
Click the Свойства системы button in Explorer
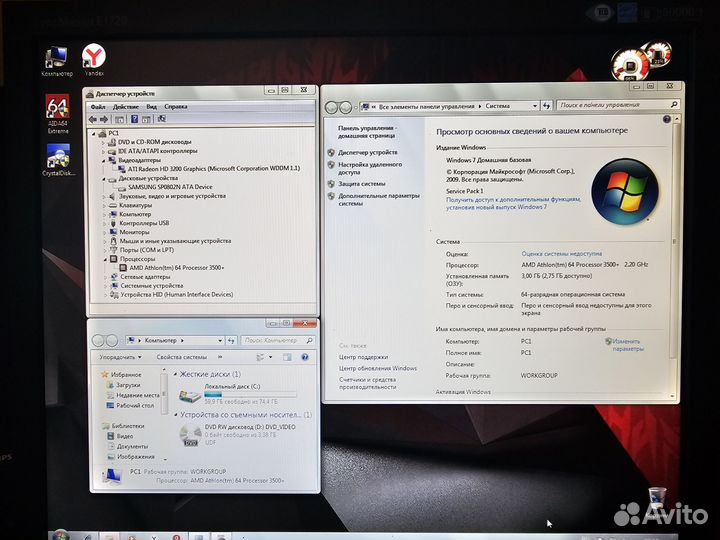click(182, 356)
